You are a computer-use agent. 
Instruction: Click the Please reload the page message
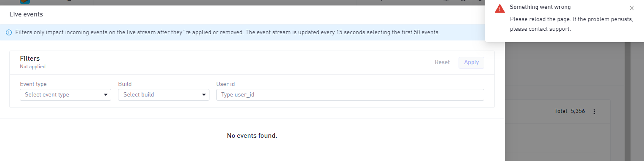pyautogui.click(x=572, y=24)
